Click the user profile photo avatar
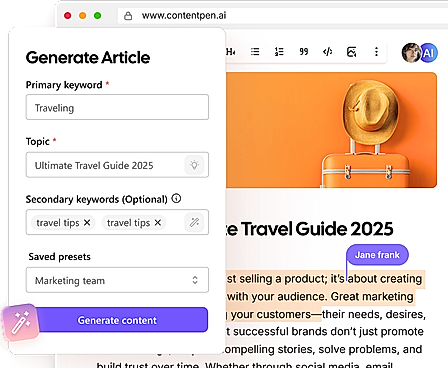Screen dimensions: 448x368 (x=411, y=53)
